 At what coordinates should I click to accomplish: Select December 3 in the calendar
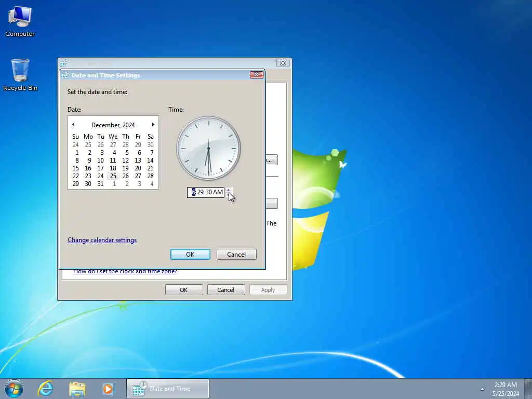102,153
